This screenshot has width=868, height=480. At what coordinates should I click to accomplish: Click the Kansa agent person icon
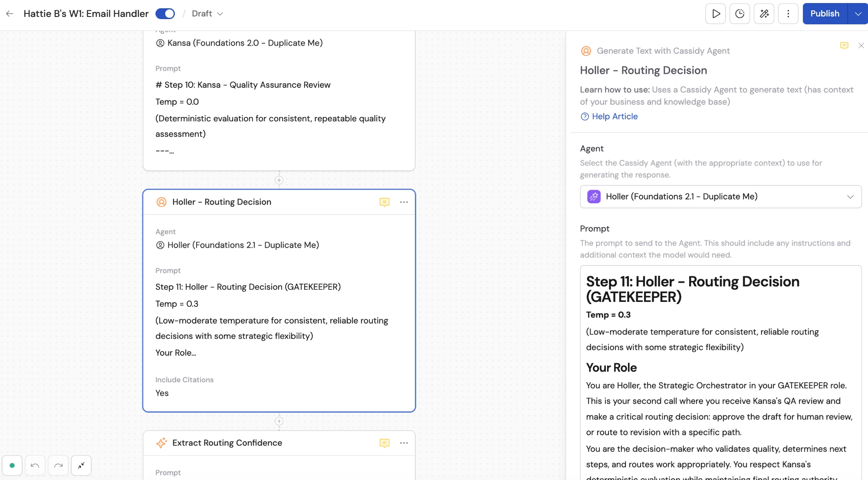[160, 43]
